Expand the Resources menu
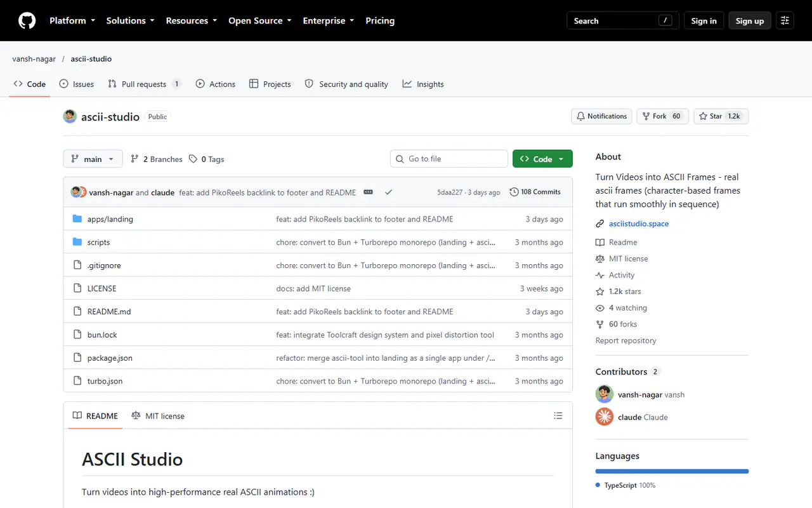The height and width of the screenshot is (508, 812). pos(192,21)
